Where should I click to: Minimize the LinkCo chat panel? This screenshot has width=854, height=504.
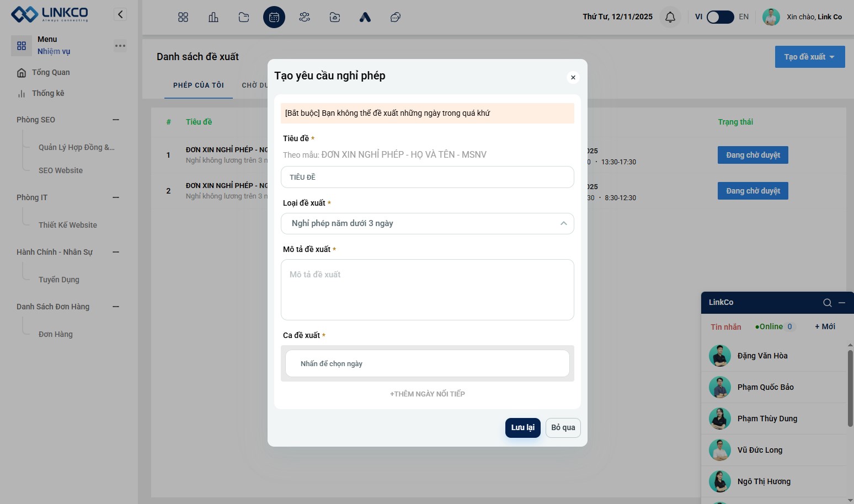click(842, 303)
